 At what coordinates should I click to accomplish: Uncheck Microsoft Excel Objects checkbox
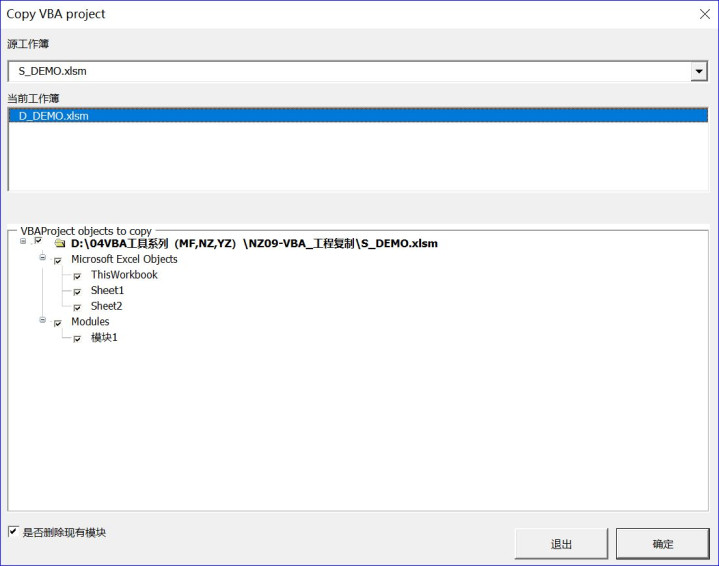coord(58,261)
